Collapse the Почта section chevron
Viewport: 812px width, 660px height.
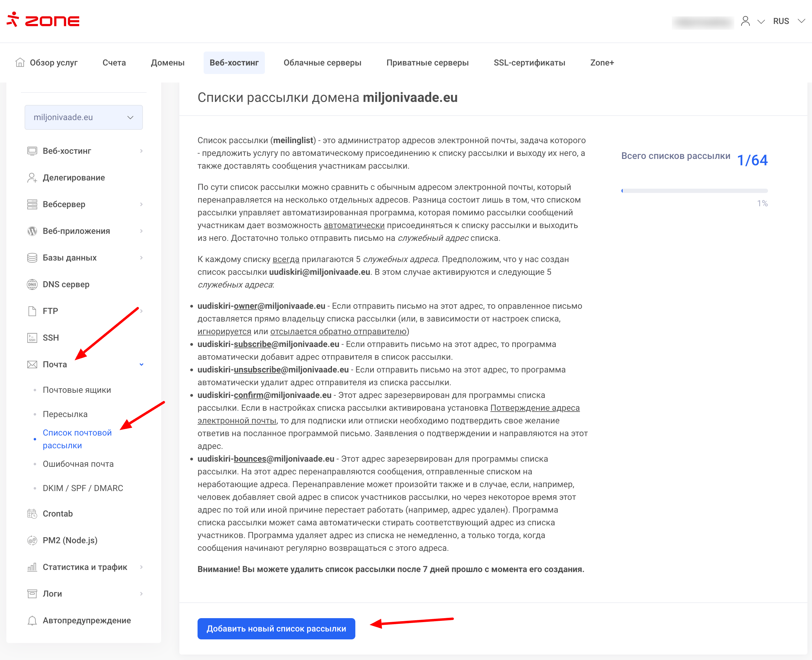(x=141, y=364)
